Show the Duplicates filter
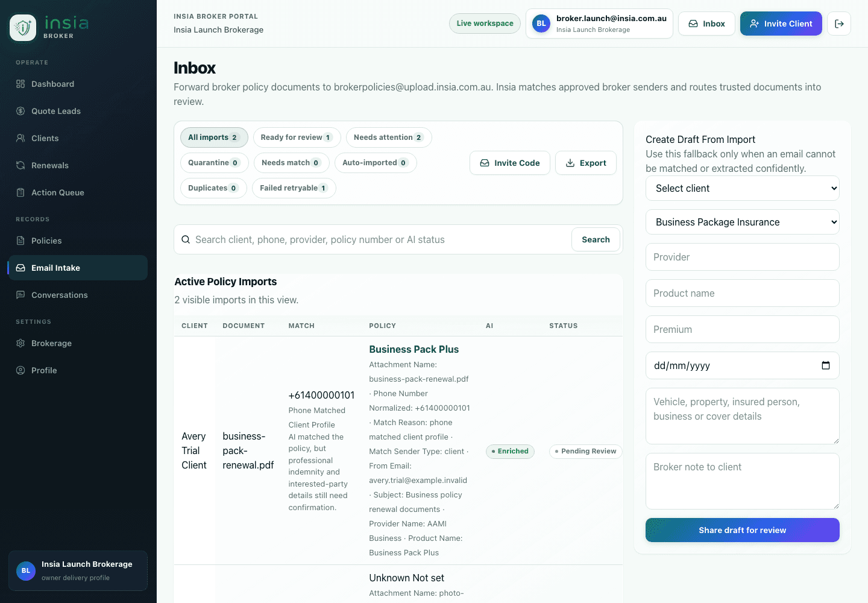This screenshot has width=868, height=603. point(213,188)
